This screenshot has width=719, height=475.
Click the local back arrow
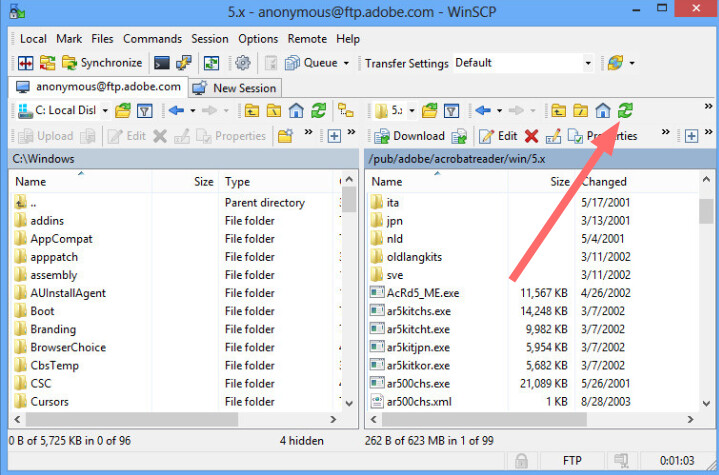pyautogui.click(x=176, y=110)
